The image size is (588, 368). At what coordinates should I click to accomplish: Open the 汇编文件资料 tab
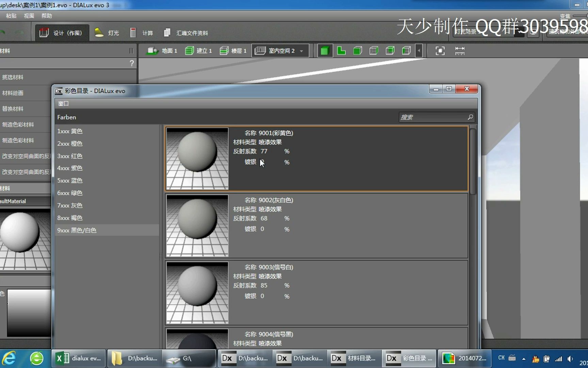click(186, 33)
